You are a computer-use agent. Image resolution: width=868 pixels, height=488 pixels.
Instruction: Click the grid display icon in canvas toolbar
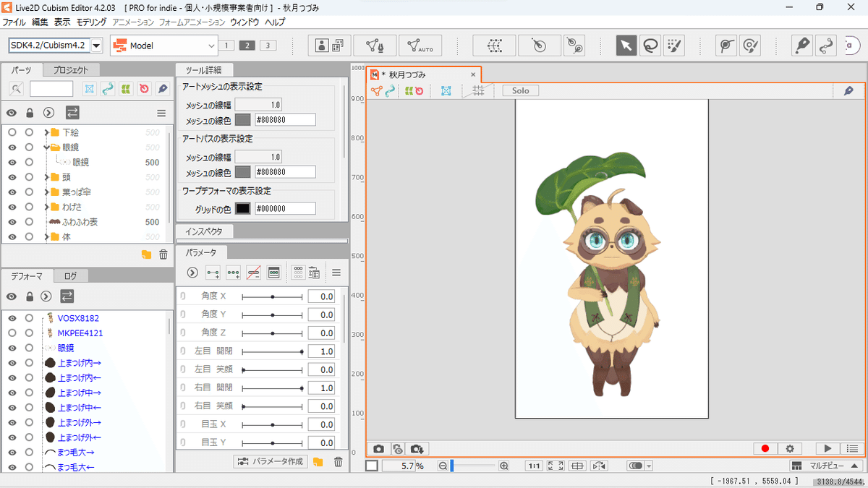tap(478, 91)
